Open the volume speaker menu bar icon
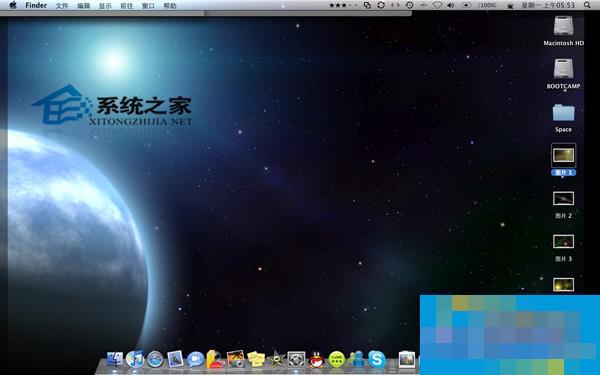The image size is (600, 375). 451,5
